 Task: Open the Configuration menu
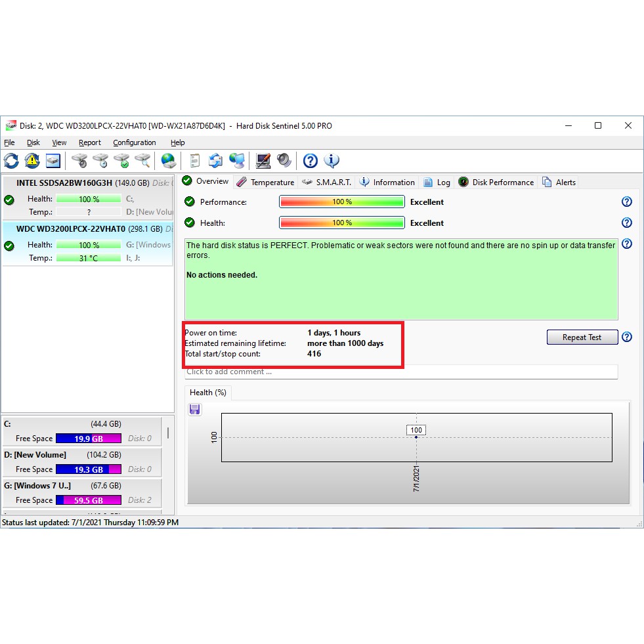(134, 142)
